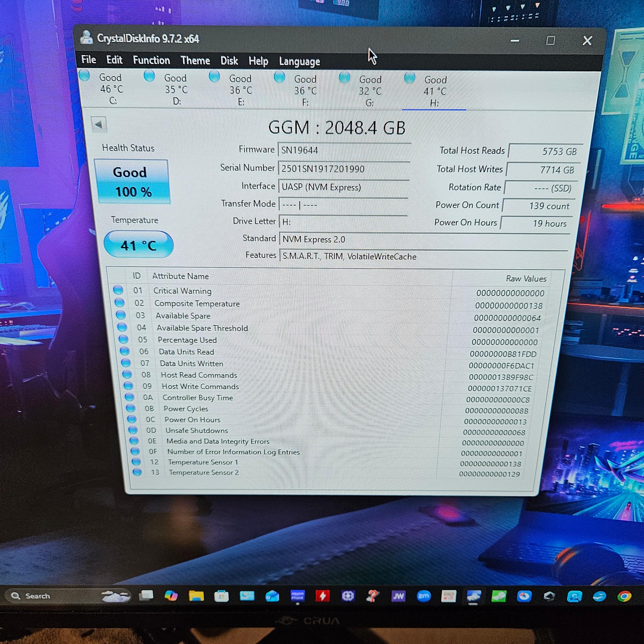This screenshot has width=644, height=644.
Task: Click status dot for Available Spare row 03
Action: [121, 315]
